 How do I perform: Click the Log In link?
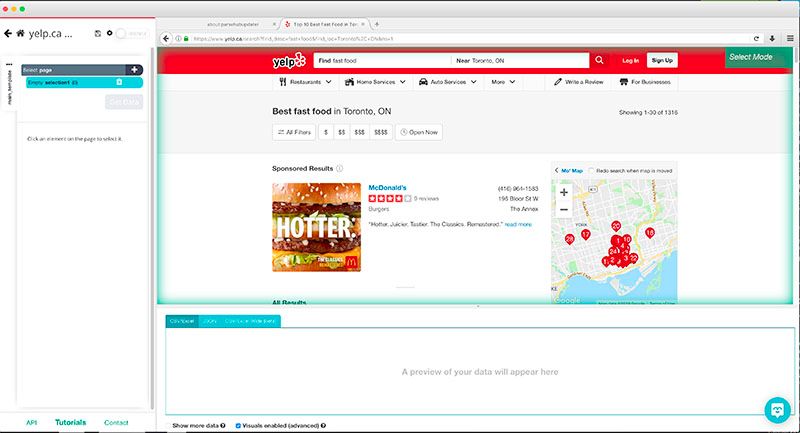pyautogui.click(x=630, y=61)
